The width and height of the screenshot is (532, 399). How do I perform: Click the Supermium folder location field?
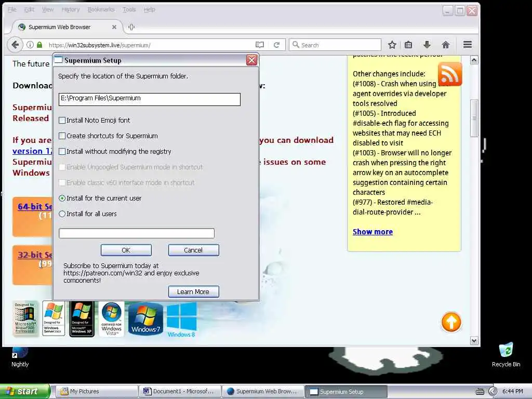(x=149, y=99)
